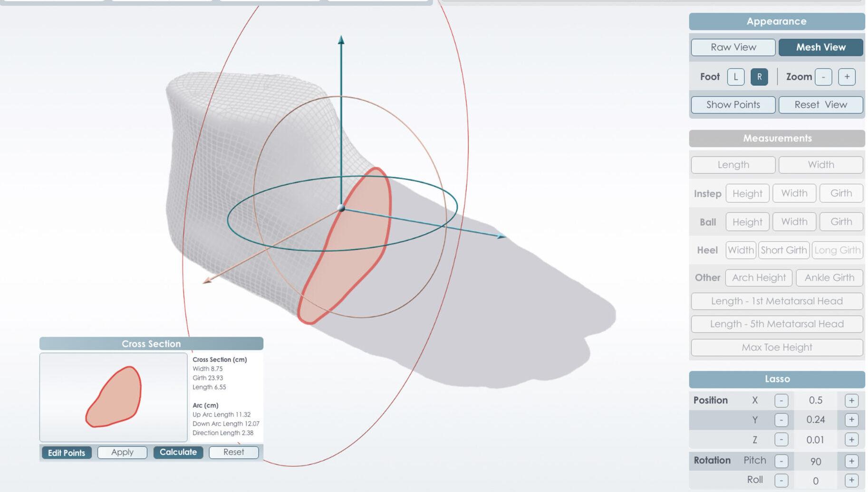This screenshot has width=868, height=492.
Task: Choose Length - 1st Metatarsal Head
Action: tap(776, 301)
